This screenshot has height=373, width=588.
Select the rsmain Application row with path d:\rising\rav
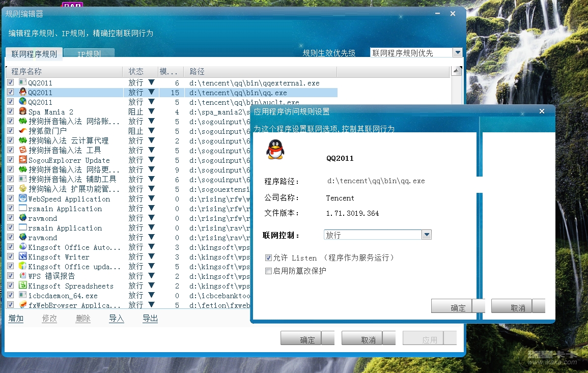click(128, 228)
